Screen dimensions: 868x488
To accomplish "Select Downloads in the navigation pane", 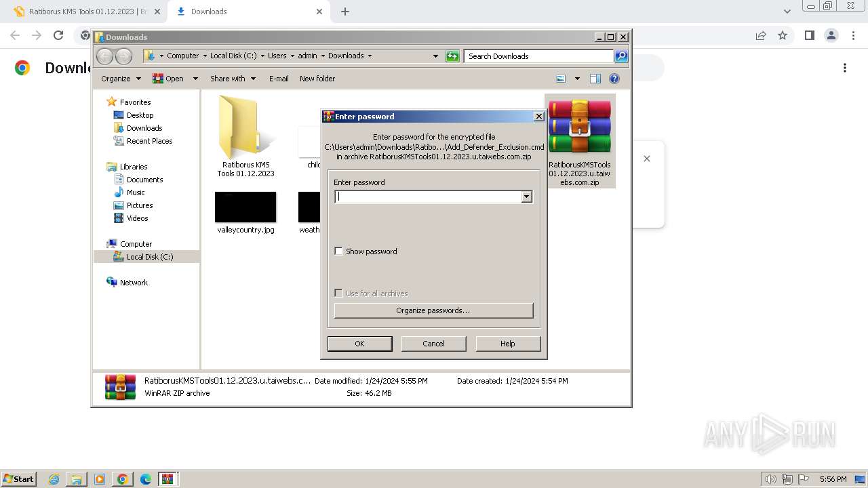I will click(x=144, y=128).
